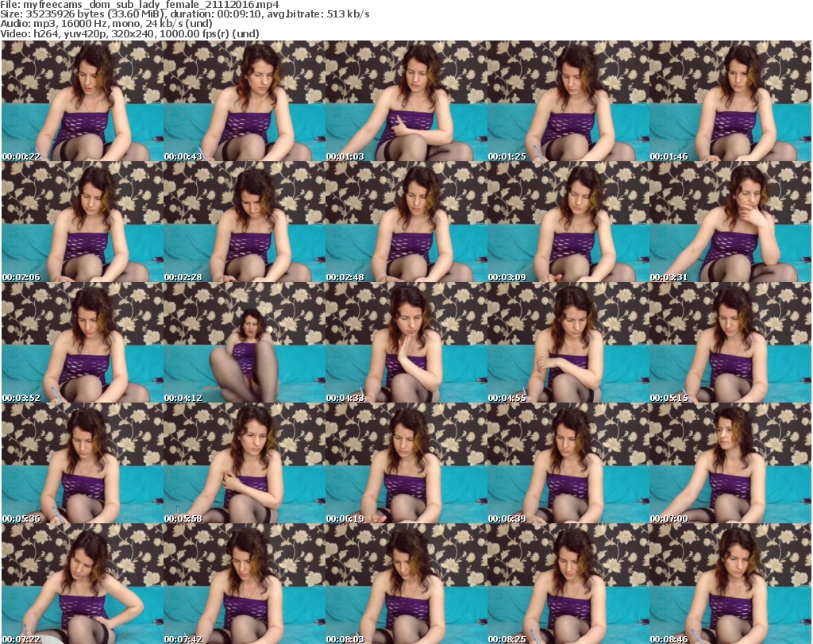Select the thumbnail timestamped 00:06:19
The width and height of the screenshot is (813, 644).
tap(406, 463)
